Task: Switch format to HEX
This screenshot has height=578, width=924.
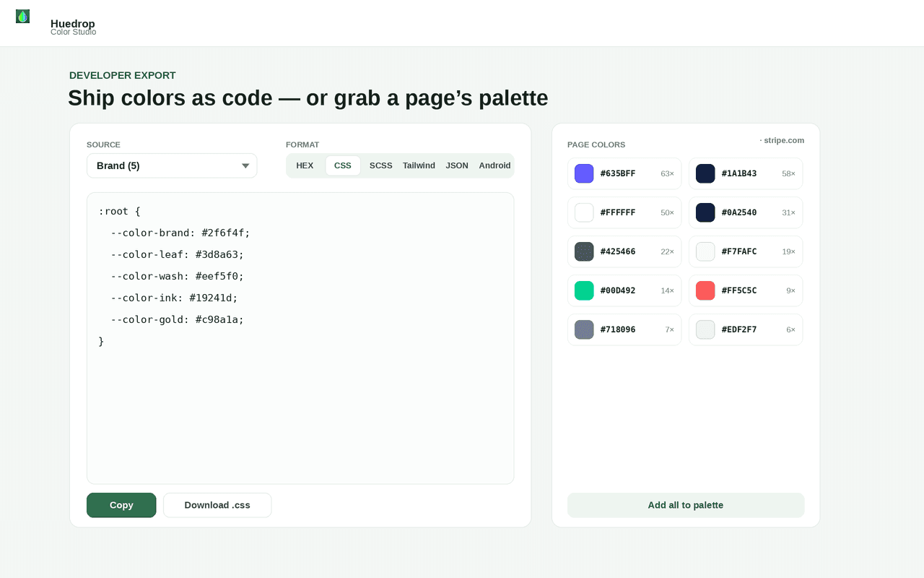Action: click(305, 165)
